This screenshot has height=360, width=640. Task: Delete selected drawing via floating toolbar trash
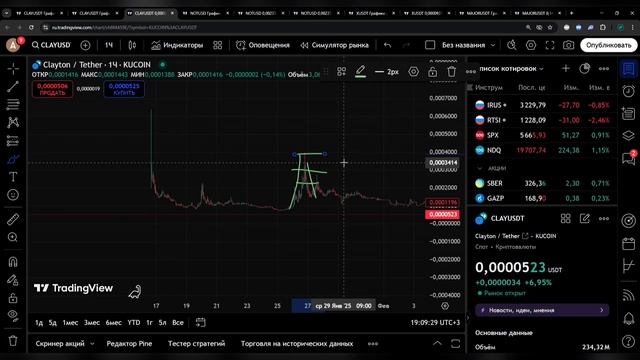pyautogui.click(x=451, y=72)
